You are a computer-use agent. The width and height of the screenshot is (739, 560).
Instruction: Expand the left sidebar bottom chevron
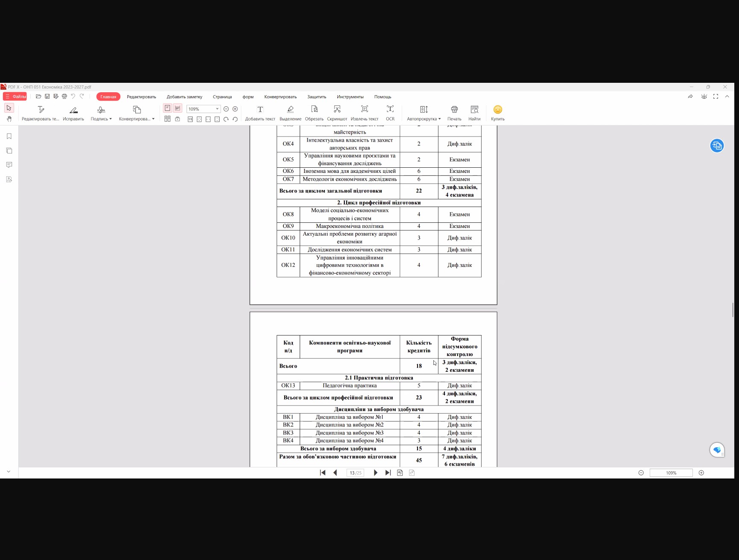[x=9, y=472]
